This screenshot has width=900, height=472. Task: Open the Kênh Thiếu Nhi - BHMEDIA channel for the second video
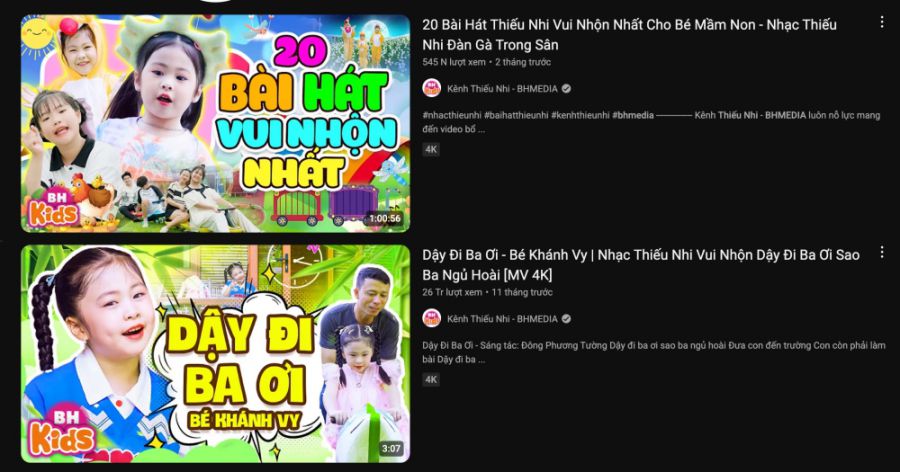tap(502, 319)
